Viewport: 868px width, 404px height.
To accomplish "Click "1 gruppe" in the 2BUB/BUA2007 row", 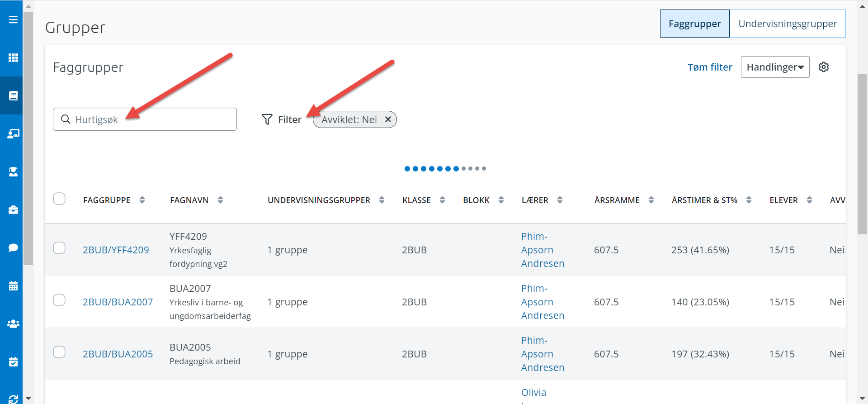I will (x=288, y=302).
